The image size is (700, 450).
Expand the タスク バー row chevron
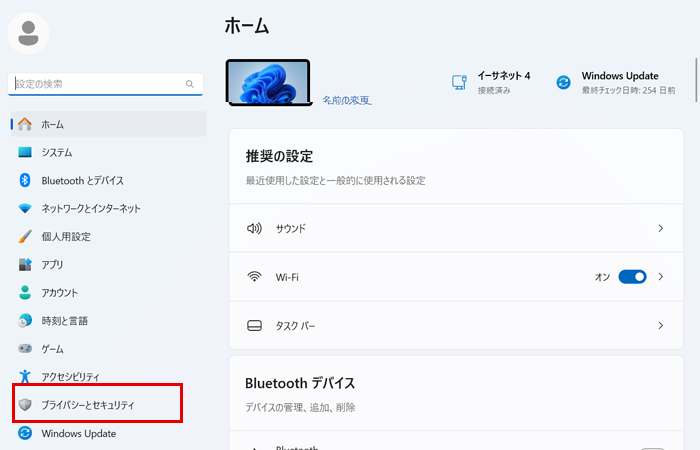(x=661, y=325)
